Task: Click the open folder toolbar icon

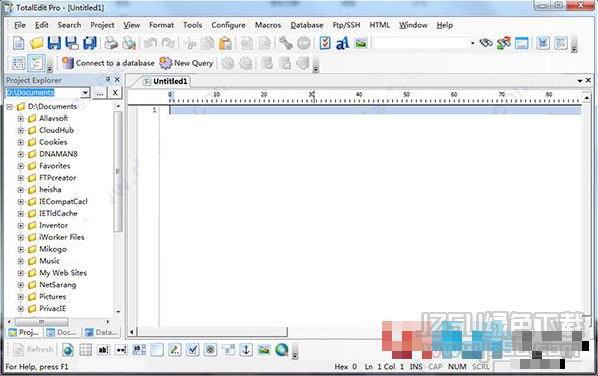Action: point(37,43)
